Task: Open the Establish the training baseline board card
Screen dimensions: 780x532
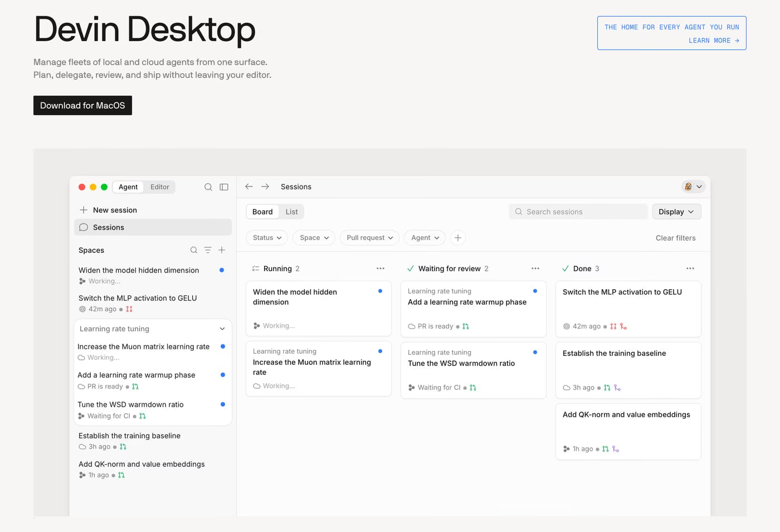Action: [628, 370]
